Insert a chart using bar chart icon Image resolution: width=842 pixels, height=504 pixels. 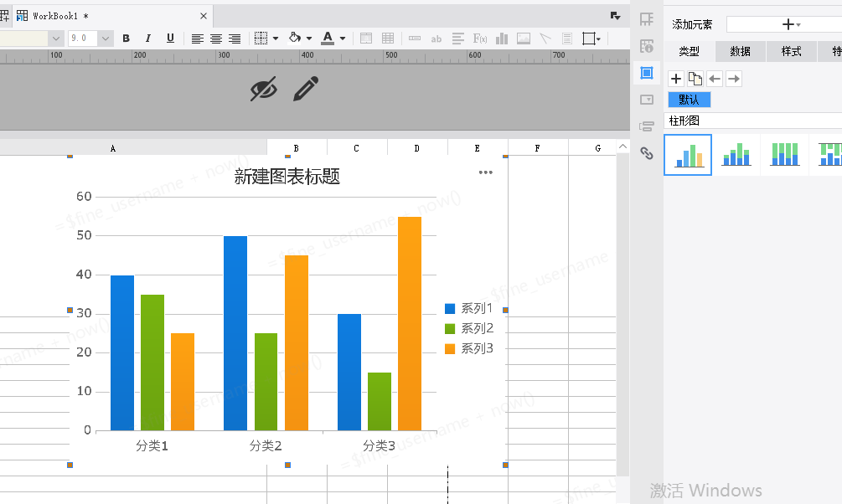[x=502, y=39]
